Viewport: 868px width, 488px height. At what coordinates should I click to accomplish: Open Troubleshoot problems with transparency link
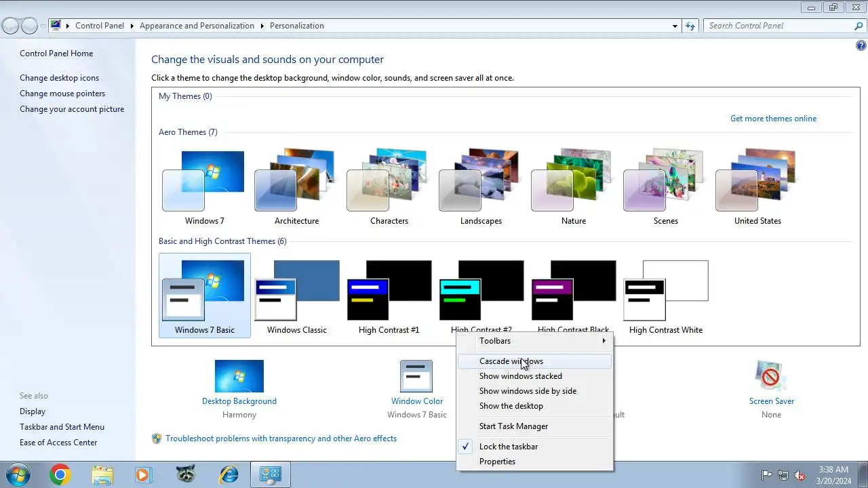tap(281, 439)
